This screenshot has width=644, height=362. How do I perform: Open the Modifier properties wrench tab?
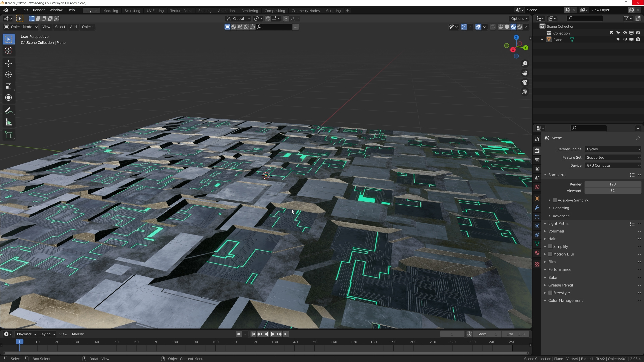point(537,208)
